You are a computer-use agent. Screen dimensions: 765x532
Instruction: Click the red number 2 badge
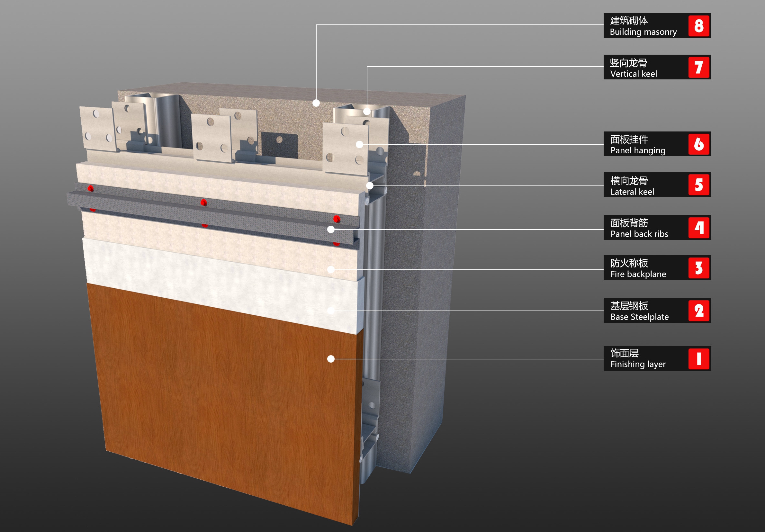pyautogui.click(x=699, y=311)
